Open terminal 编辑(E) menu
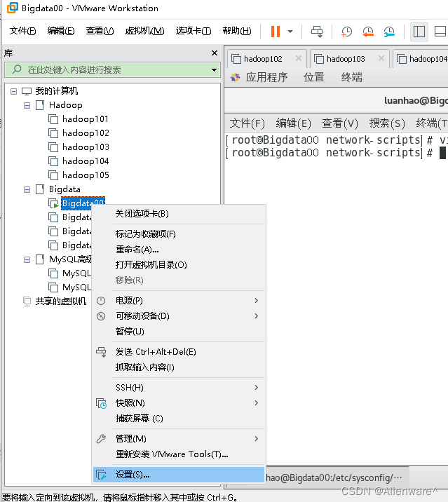 [x=293, y=123]
